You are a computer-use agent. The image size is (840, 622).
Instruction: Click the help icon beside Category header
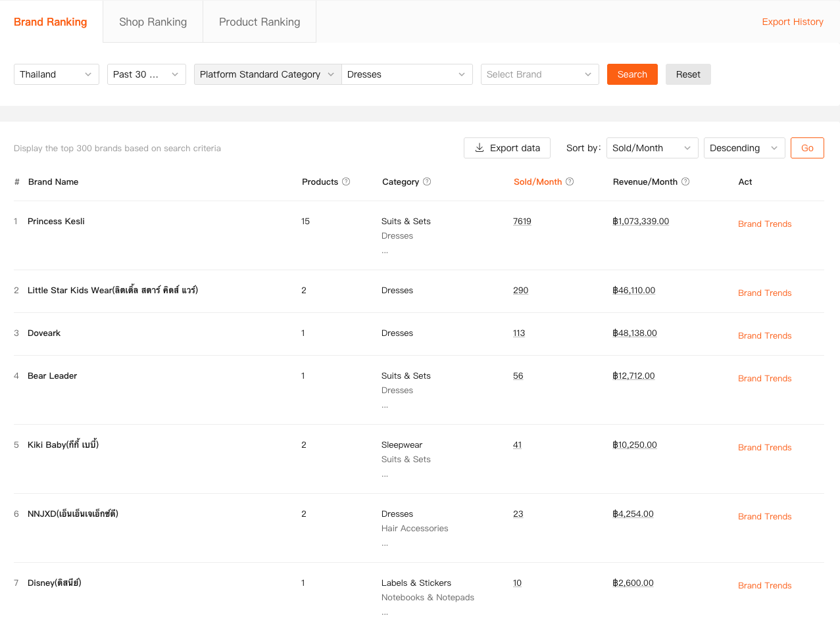427,182
